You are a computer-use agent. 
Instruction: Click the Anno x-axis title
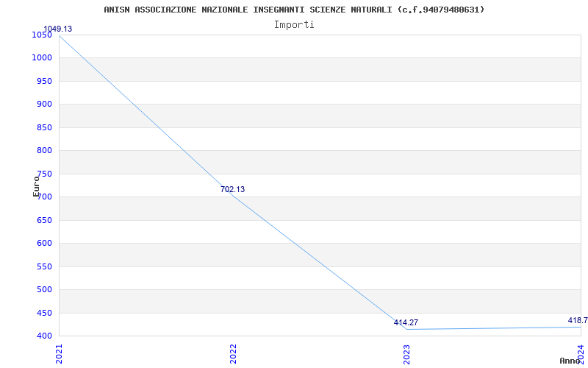coord(570,361)
